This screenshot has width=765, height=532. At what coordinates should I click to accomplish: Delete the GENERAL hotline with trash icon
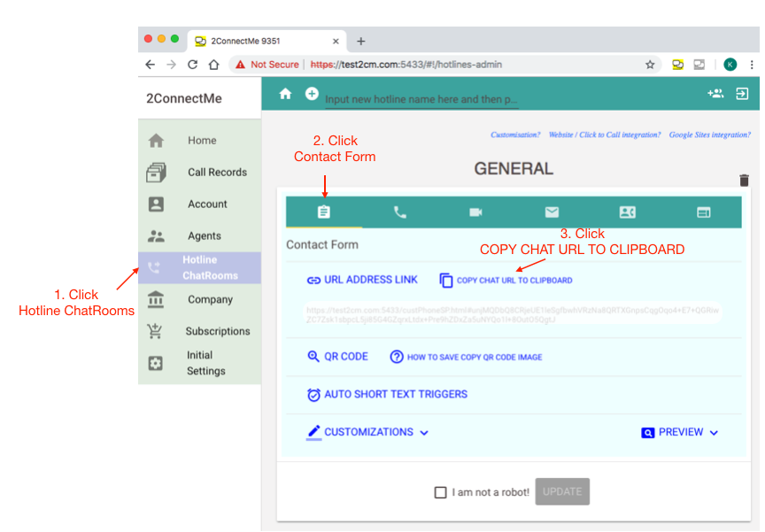coord(744,180)
